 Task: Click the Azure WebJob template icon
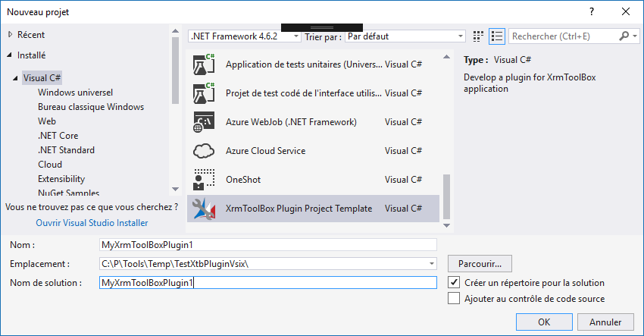click(204, 122)
